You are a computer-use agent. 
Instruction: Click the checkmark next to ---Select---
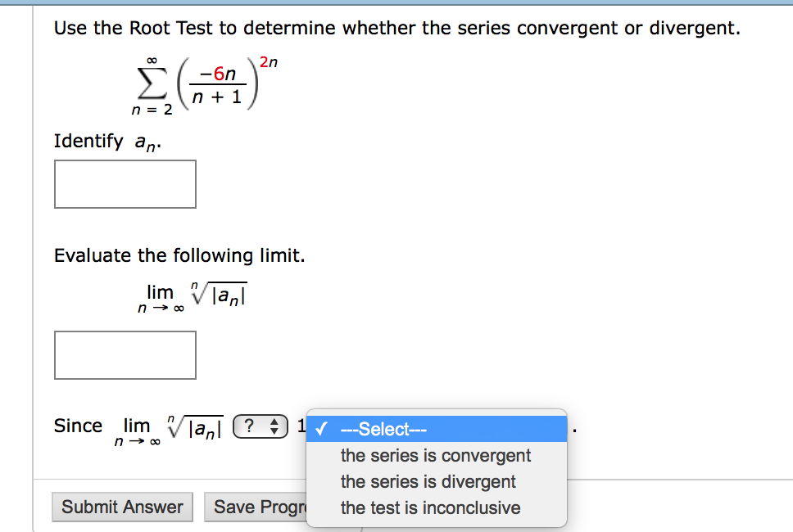(x=321, y=429)
